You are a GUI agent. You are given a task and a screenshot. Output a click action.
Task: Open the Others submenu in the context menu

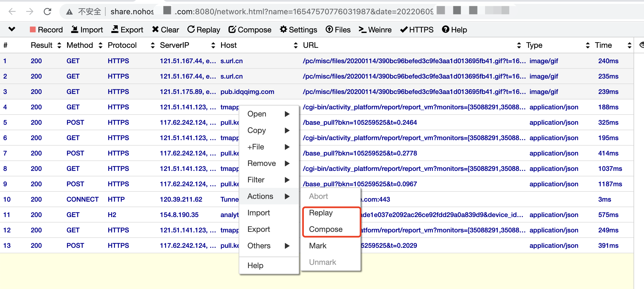click(259, 246)
